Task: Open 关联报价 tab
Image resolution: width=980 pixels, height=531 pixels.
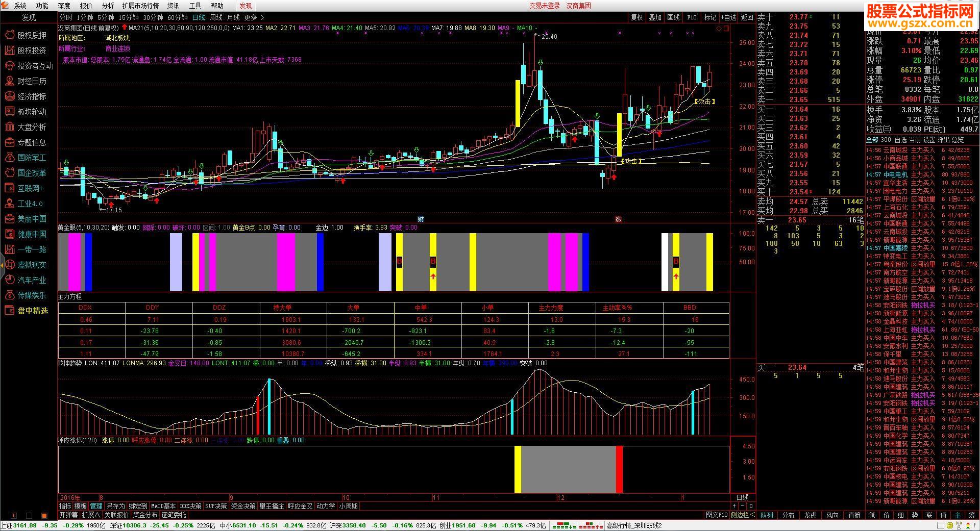Action: click(117, 515)
